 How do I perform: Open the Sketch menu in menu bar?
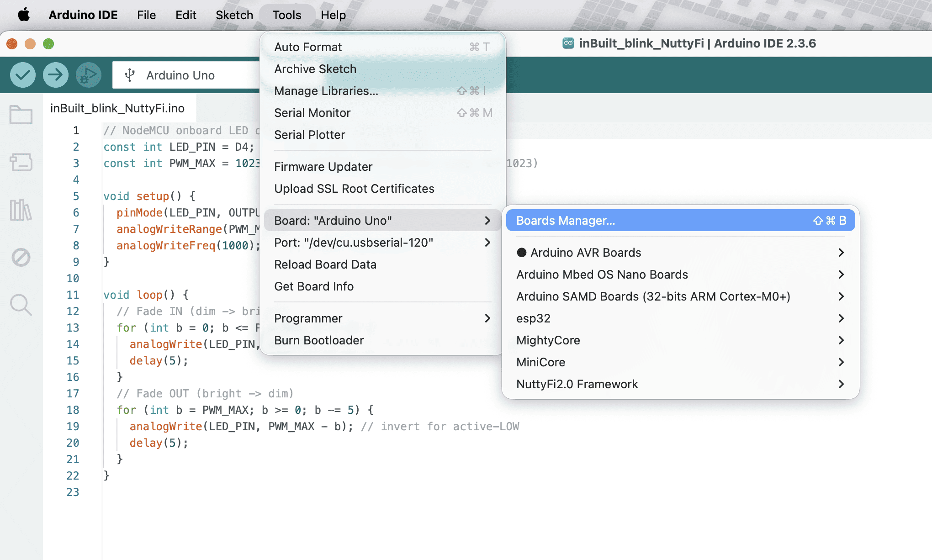pos(234,15)
